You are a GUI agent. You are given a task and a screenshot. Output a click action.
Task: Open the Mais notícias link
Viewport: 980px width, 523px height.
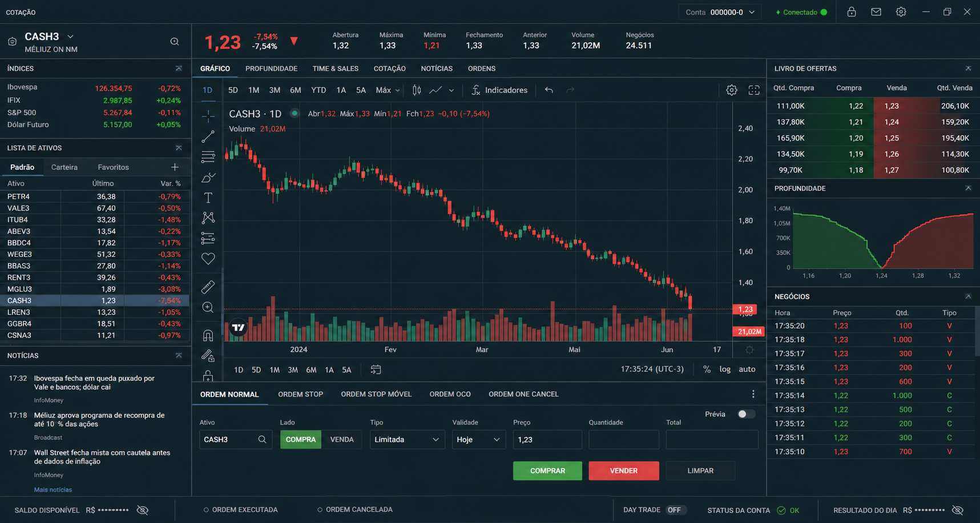pos(53,489)
